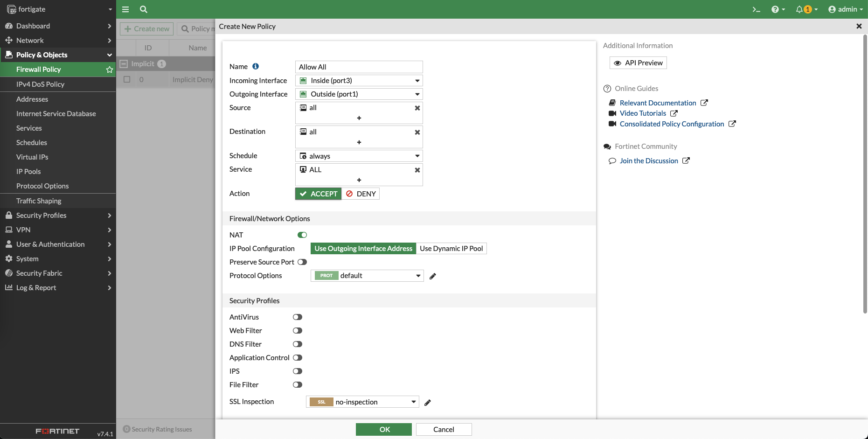Disable the NAT toggle
Screen dimensions: 868x439
coord(302,235)
